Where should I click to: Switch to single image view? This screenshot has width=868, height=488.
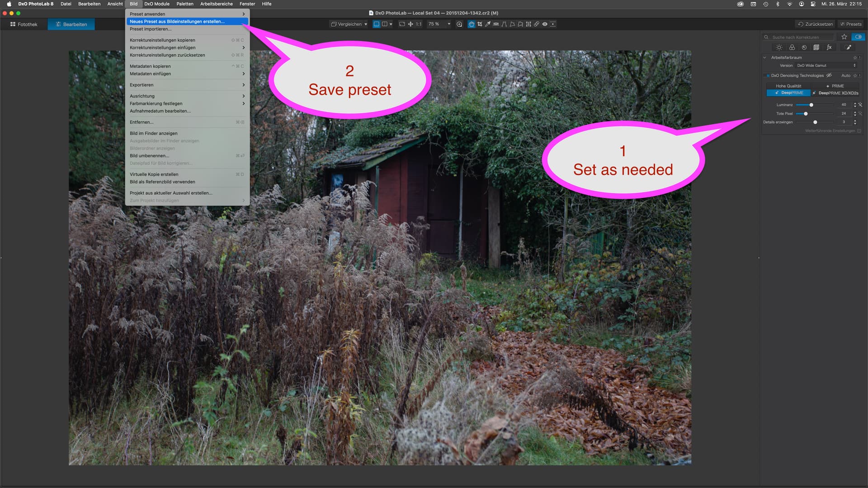pos(376,24)
